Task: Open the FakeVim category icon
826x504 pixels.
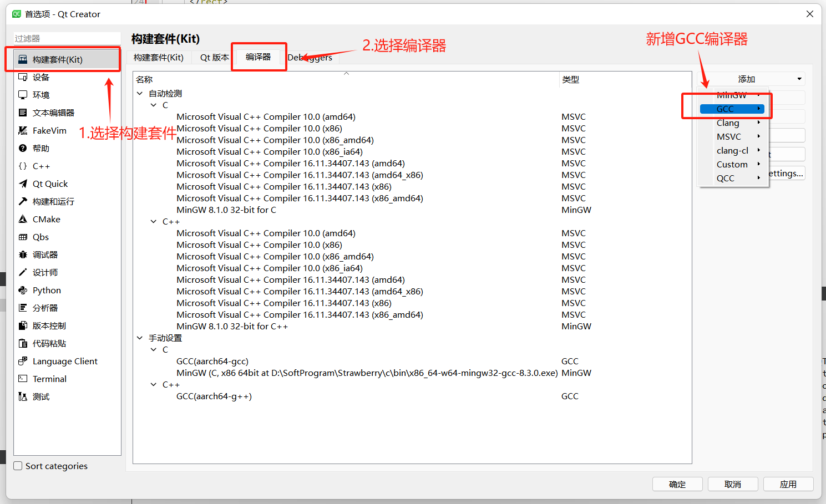Action: [23, 130]
